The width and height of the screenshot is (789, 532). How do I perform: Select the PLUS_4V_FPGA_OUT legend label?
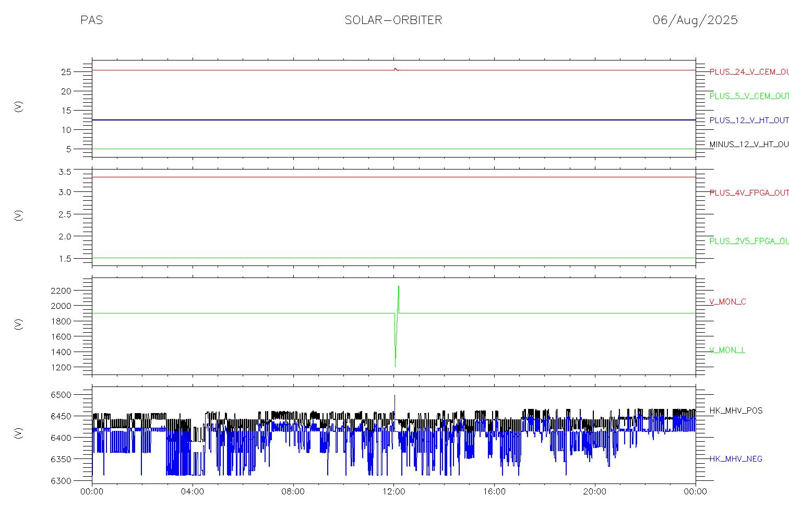pyautogui.click(x=749, y=193)
